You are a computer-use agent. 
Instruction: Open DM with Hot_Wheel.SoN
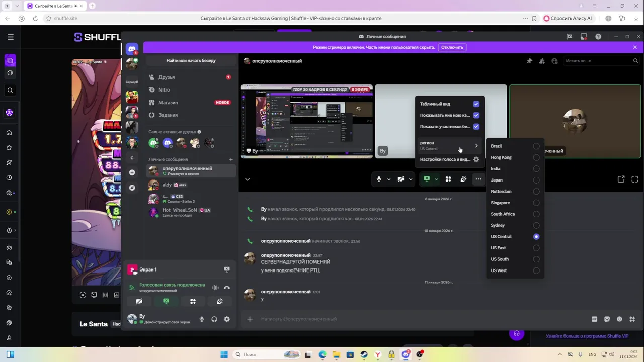tap(191, 212)
